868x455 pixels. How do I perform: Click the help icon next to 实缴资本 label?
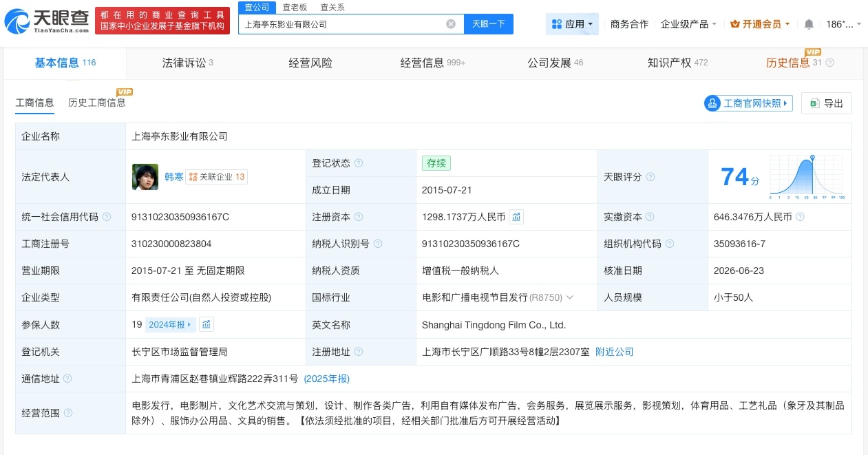coord(650,217)
